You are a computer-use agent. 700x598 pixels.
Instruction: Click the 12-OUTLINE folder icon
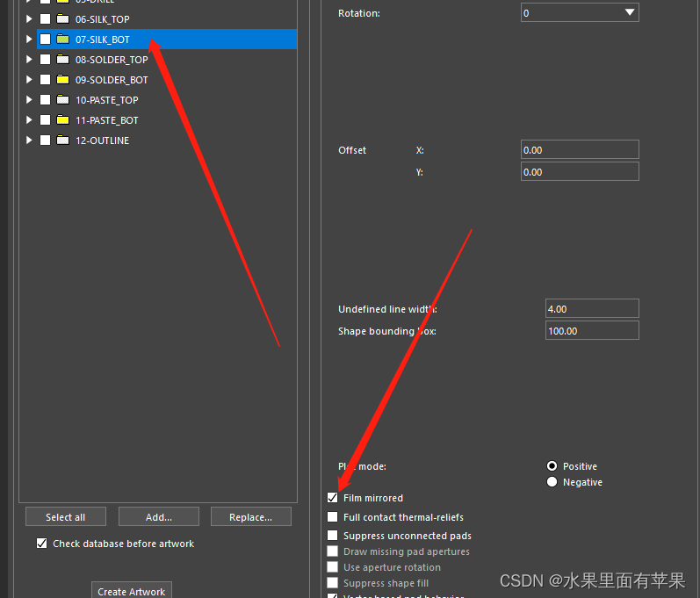pyautogui.click(x=62, y=140)
